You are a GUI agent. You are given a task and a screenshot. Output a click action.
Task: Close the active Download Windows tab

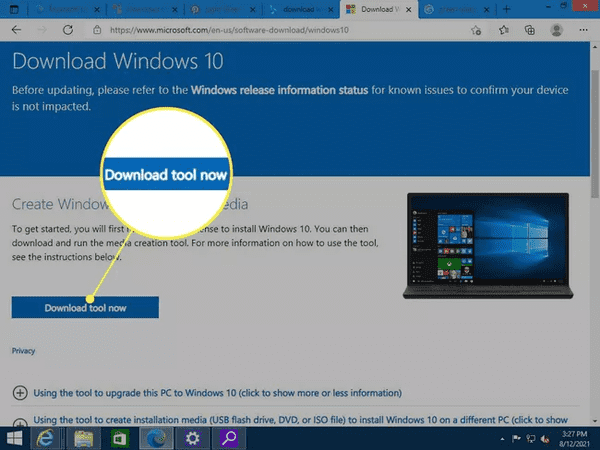coord(409,10)
